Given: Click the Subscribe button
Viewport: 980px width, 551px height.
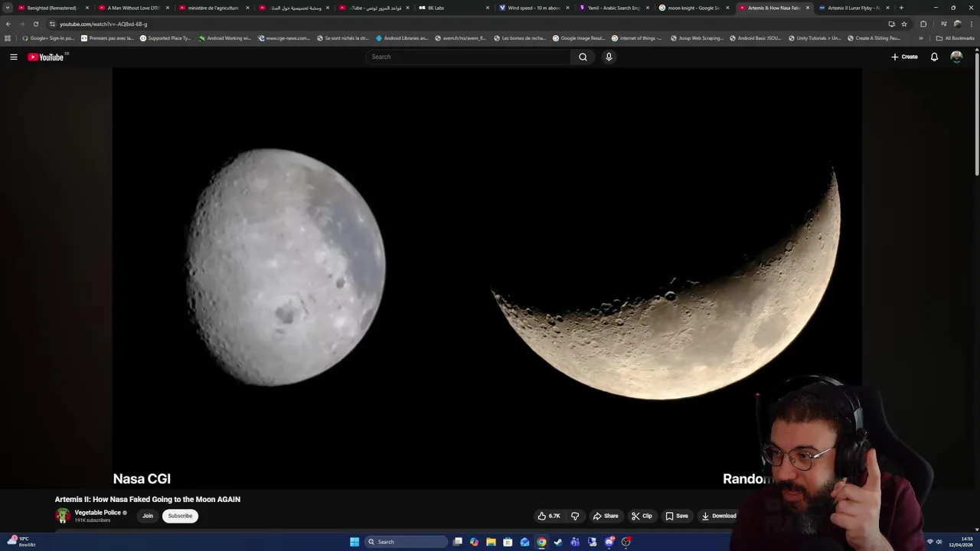Looking at the screenshot, I should click(180, 516).
